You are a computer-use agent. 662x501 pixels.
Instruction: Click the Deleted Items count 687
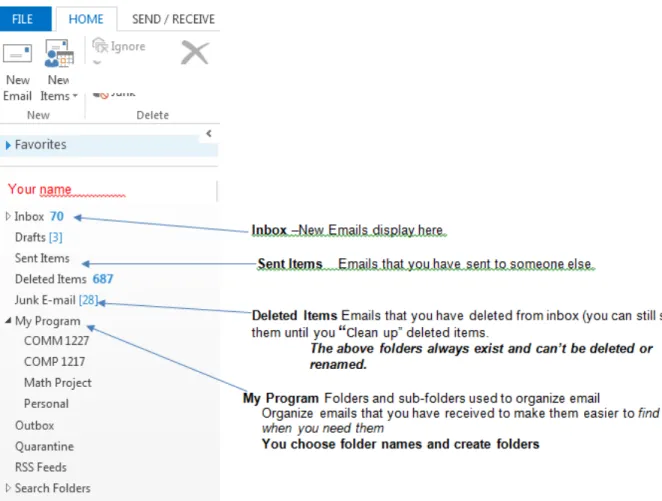click(103, 279)
